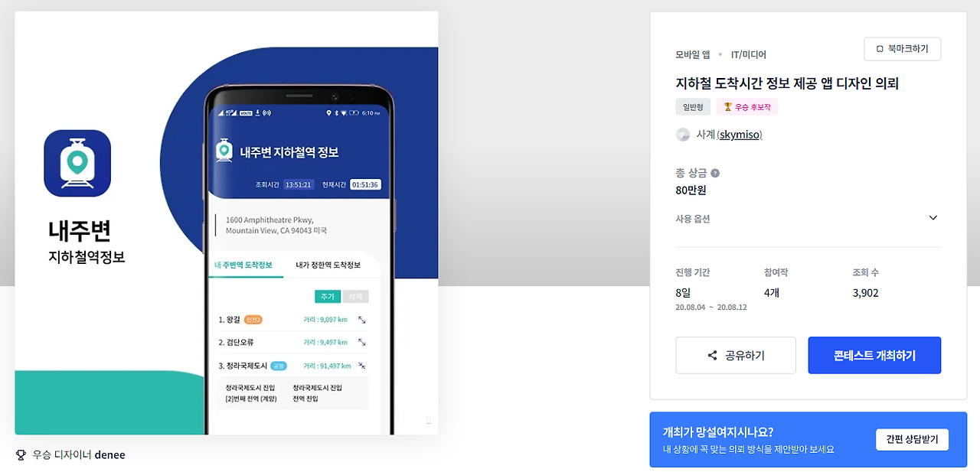The width and height of the screenshot is (980, 472).
Task: Click the 내주변 app logo icon
Action: [x=77, y=163]
